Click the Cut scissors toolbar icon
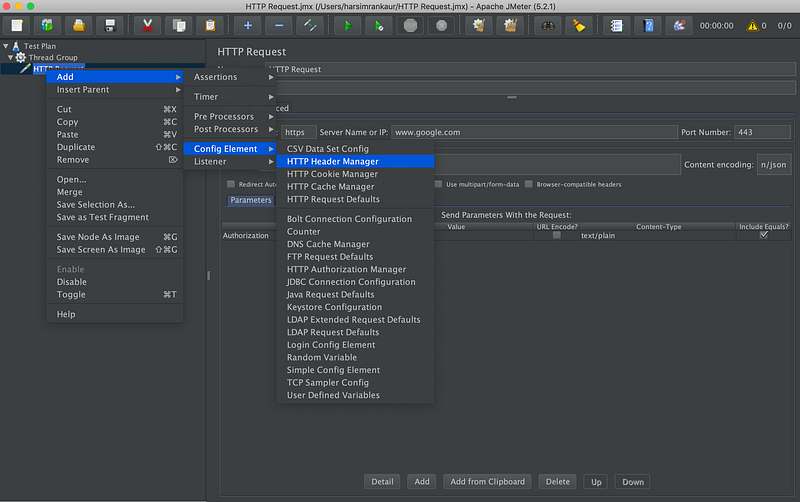 (x=148, y=25)
